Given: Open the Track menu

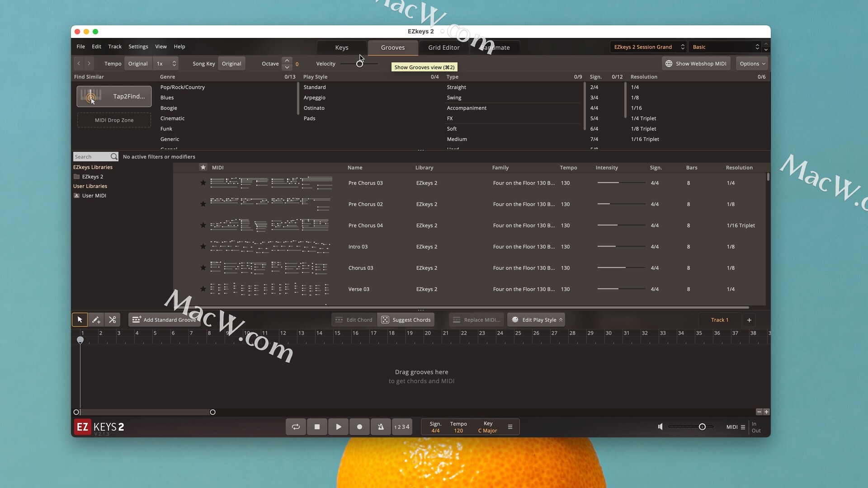Looking at the screenshot, I should [x=115, y=47].
